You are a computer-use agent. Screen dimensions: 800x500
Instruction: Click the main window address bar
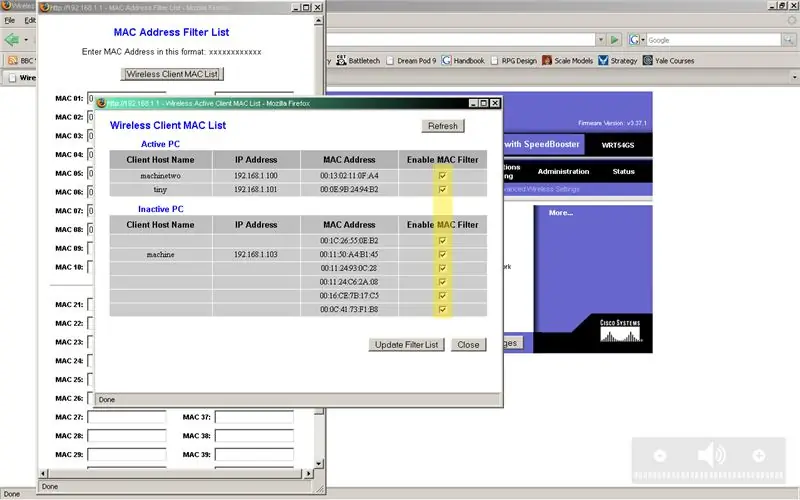(461, 40)
